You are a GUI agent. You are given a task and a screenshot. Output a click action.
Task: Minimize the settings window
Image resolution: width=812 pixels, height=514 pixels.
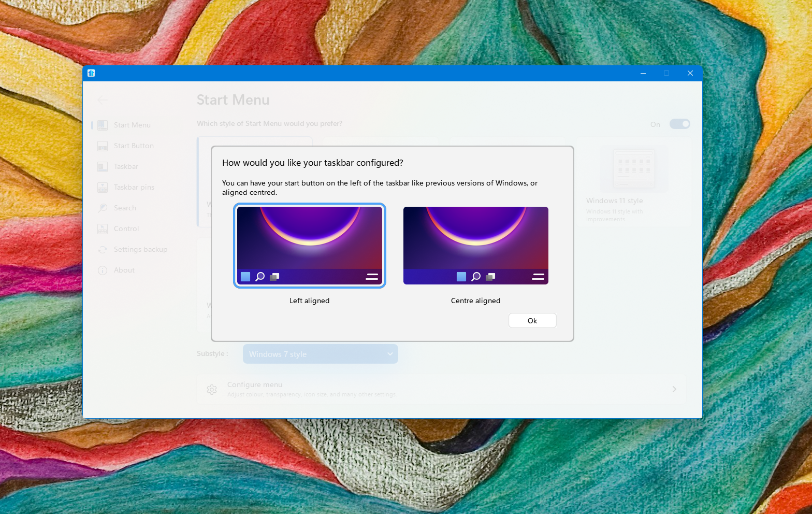(643, 73)
